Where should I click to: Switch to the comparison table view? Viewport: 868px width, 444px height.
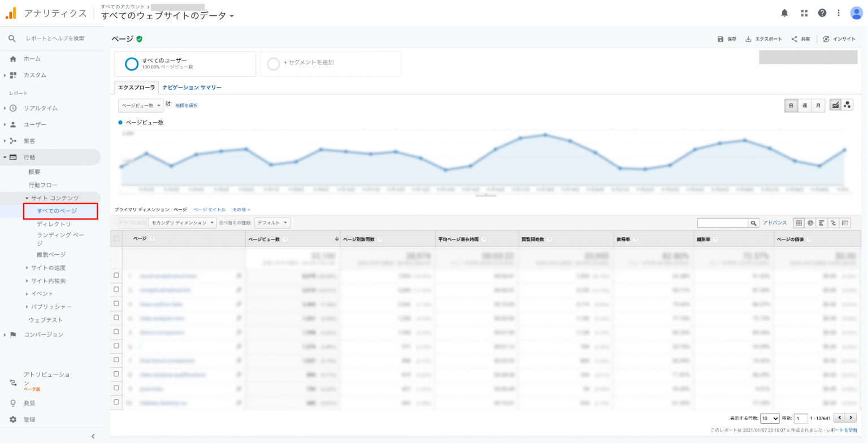coord(833,223)
